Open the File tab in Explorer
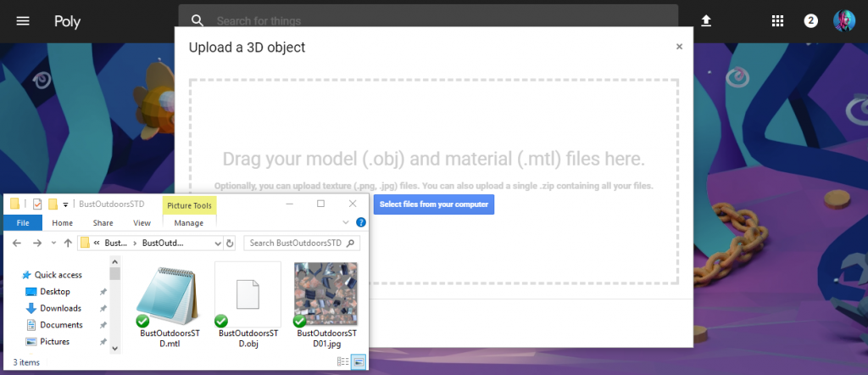 tap(23, 223)
